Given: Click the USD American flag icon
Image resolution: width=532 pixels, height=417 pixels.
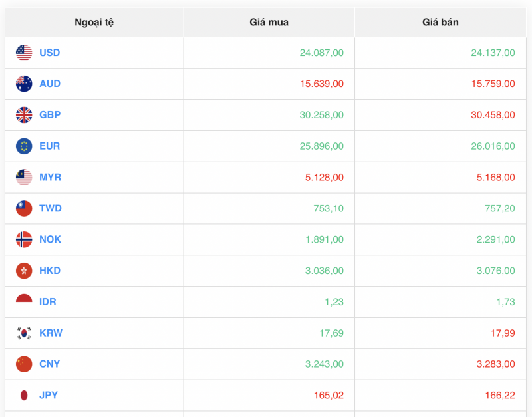Looking at the screenshot, I should [x=24, y=53].
